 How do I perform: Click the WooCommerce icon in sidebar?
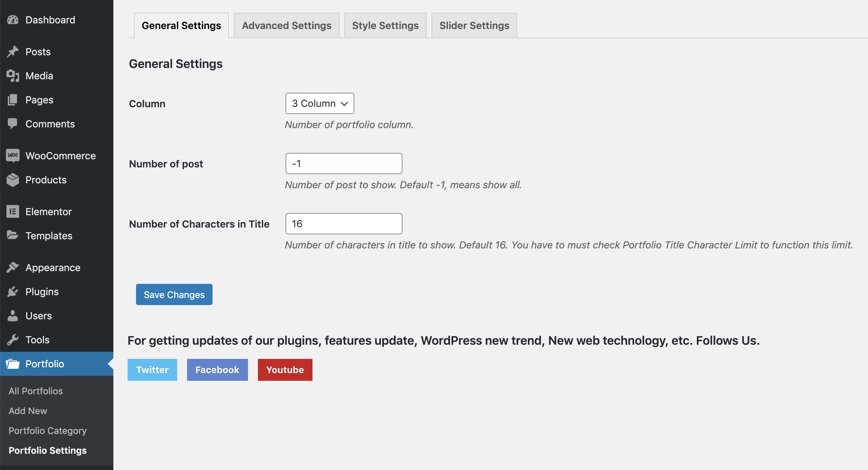(x=12, y=155)
